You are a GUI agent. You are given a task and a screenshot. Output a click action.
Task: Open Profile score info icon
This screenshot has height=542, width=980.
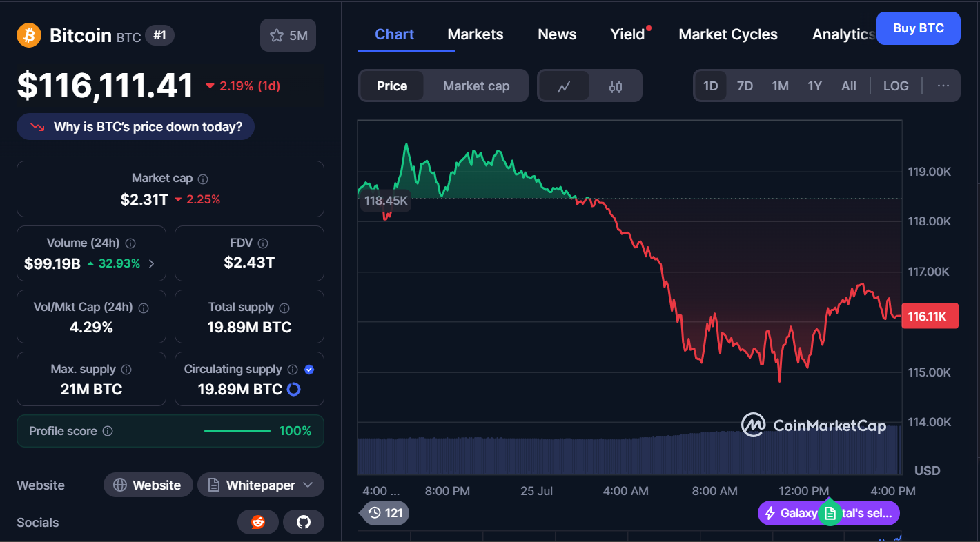(x=108, y=431)
